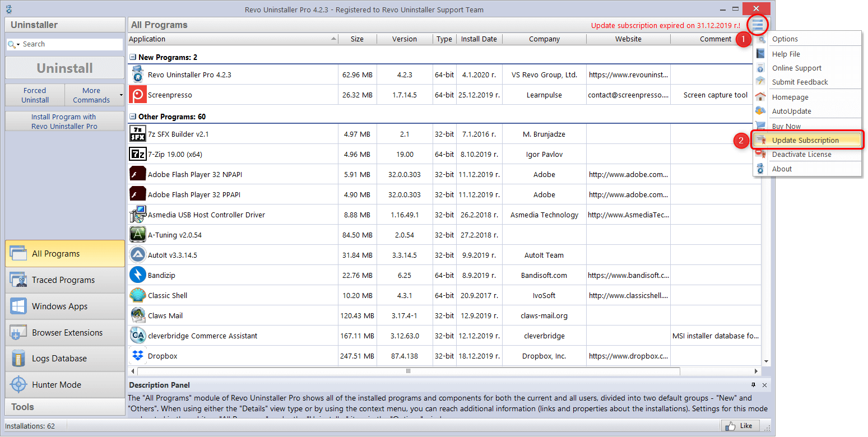Click the 7z SFX Builder icon
This screenshot has width=868, height=437.
(x=137, y=134)
